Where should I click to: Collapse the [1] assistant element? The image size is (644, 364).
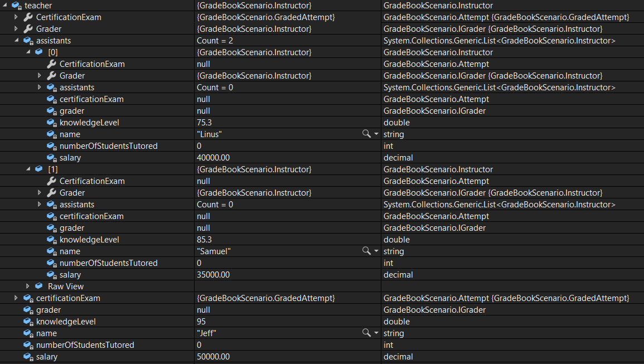(x=28, y=169)
